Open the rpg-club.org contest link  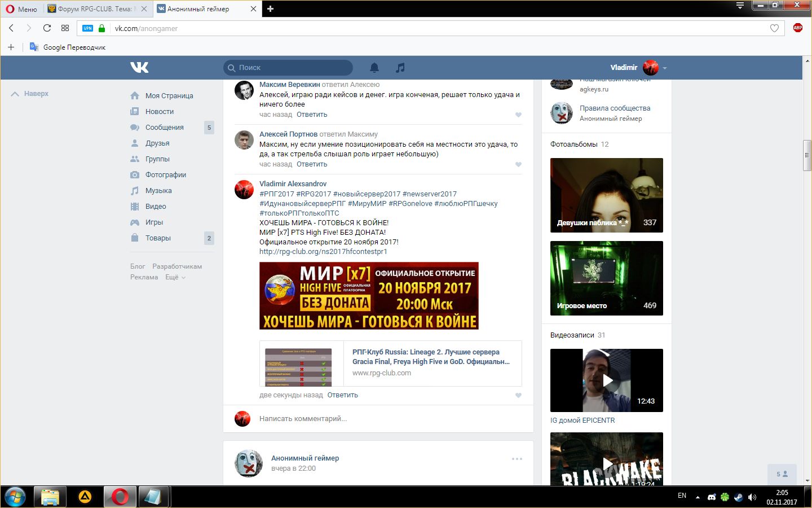(x=323, y=252)
